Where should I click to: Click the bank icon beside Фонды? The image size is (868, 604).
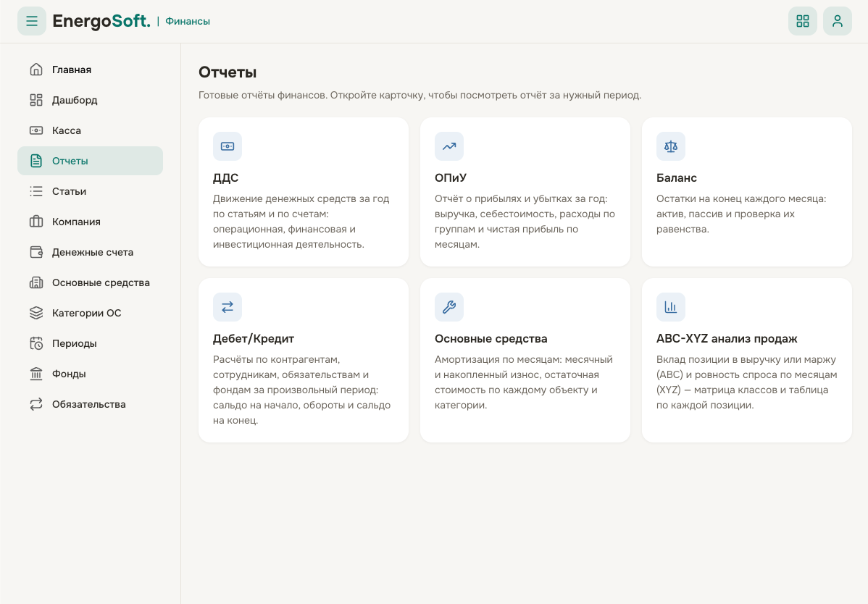tap(36, 374)
